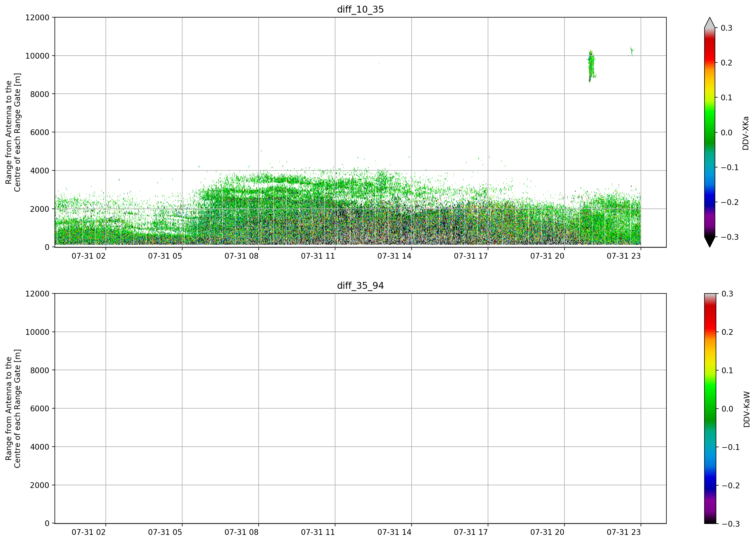This screenshot has width=756, height=542.
Task: Click the 0.0 tick on the DDV-KaW colorbar
Action: pyautogui.click(x=727, y=409)
